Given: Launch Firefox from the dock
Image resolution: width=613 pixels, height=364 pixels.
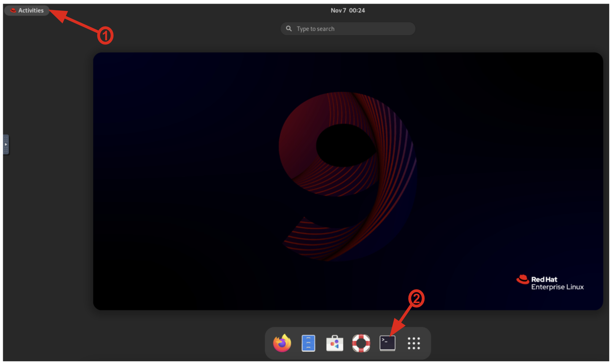Looking at the screenshot, I should point(282,343).
